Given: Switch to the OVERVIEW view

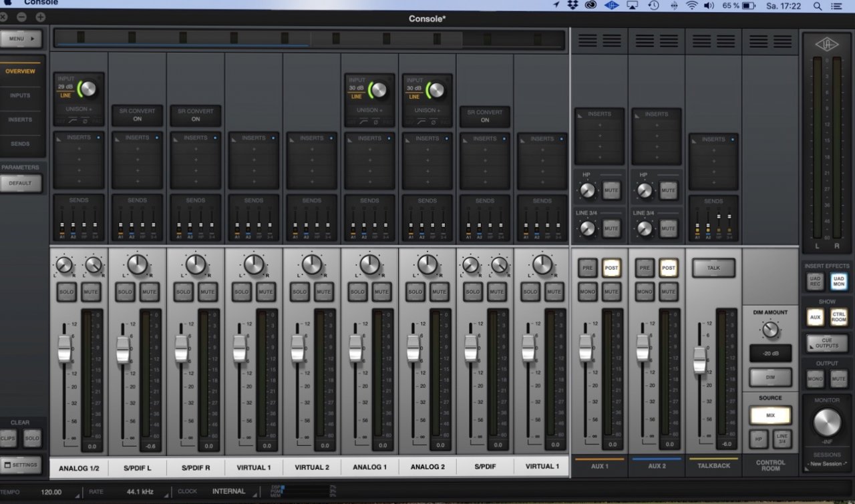Looking at the screenshot, I should click(20, 71).
